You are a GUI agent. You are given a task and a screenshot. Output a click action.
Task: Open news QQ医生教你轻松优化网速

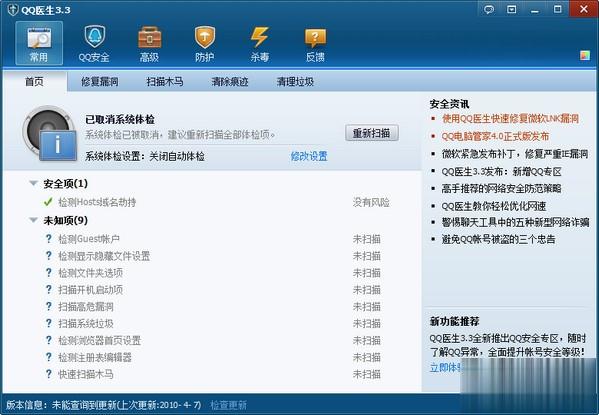pos(494,206)
